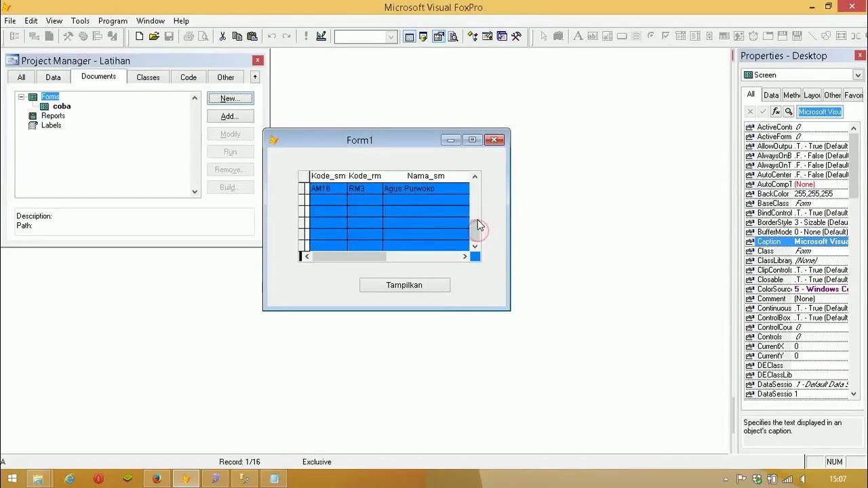Select the Combo Box control tool
868x488 pixels.
(x=681, y=37)
